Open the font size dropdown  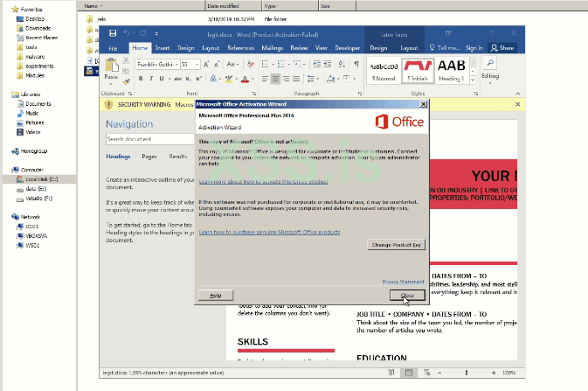coord(197,65)
